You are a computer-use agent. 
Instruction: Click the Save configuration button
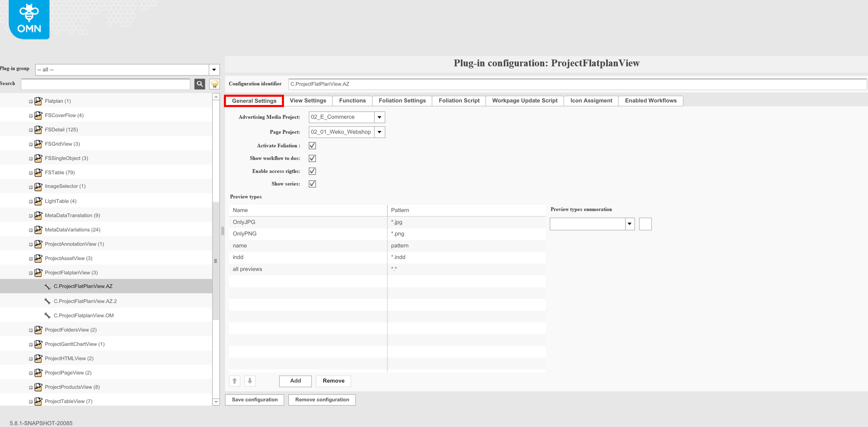pos(254,399)
